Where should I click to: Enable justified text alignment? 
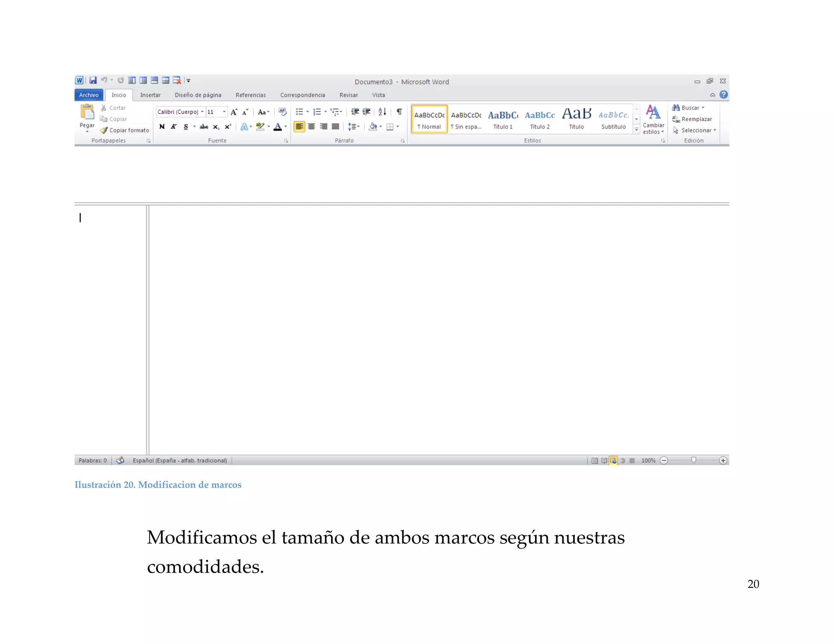(x=335, y=127)
